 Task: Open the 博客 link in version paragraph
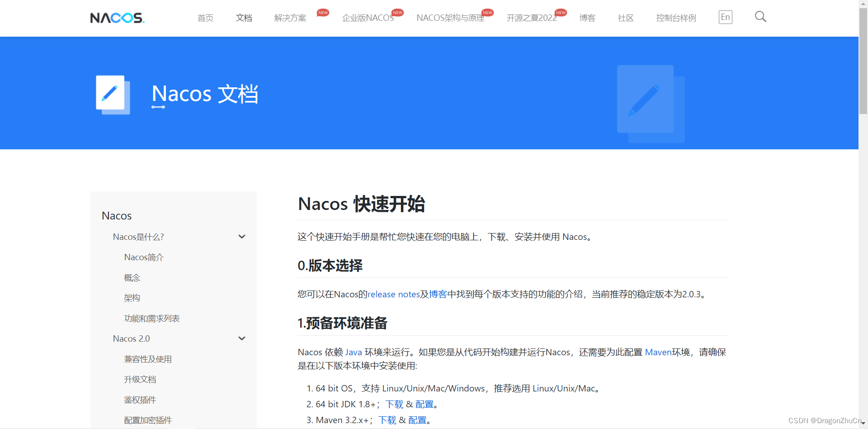point(438,294)
